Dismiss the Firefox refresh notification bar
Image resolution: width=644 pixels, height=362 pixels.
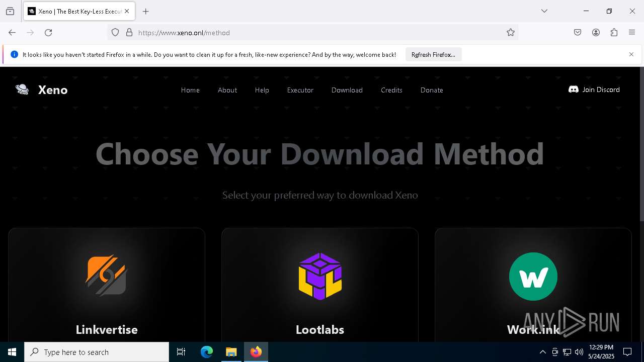(x=631, y=54)
